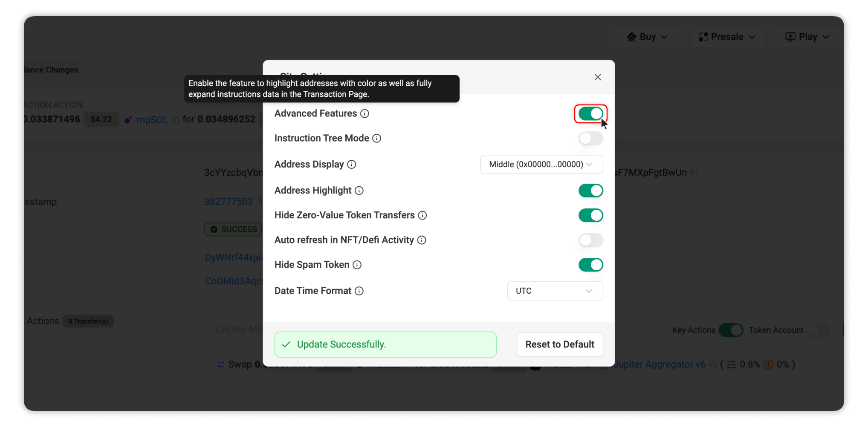Click the info icon next to Date Time Format

point(359,291)
